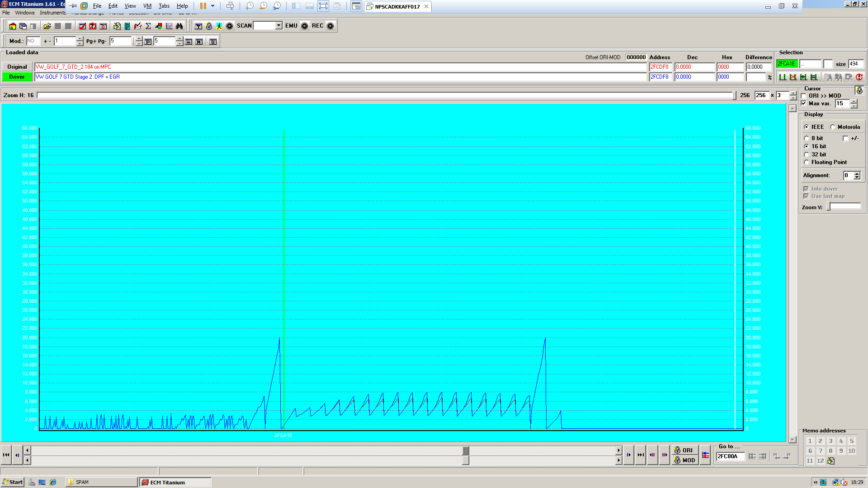The width and height of the screenshot is (868, 488).
Task: Open the File menu in top bar
Action: pos(97,6)
